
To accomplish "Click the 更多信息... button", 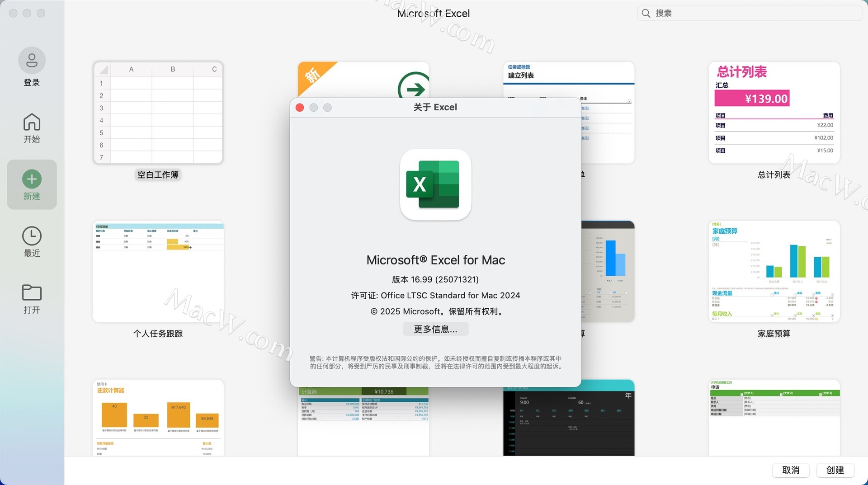I will pos(435,329).
